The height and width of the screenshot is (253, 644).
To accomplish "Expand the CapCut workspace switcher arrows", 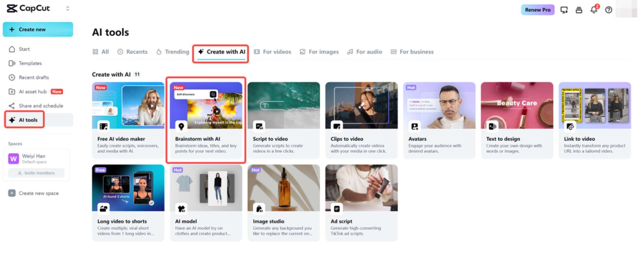I will click(68, 8).
